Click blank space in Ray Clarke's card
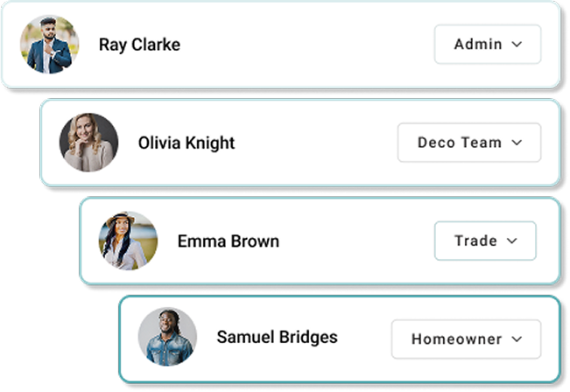The width and height of the screenshot is (570, 392). (x=306, y=45)
